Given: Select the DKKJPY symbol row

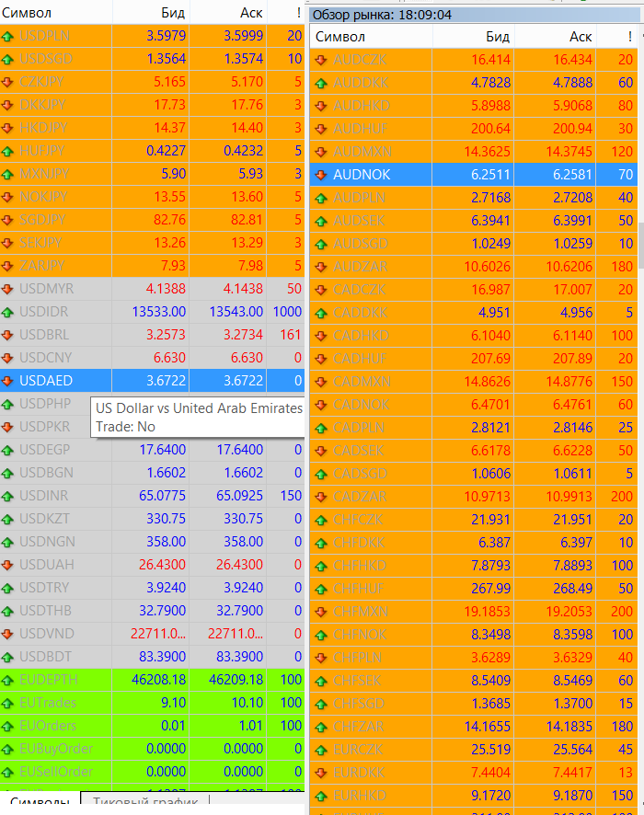Looking at the screenshot, I should pos(152,105).
